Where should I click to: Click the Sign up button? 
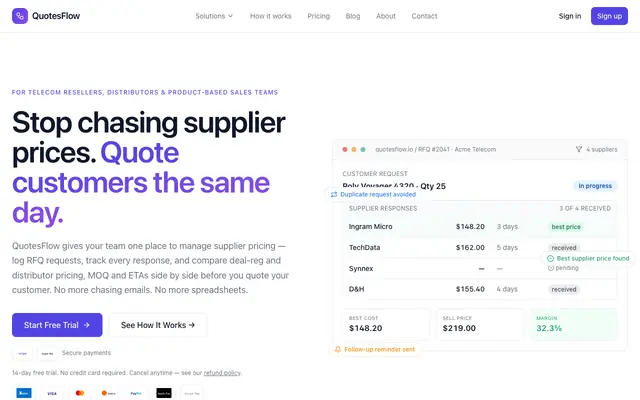pos(609,16)
